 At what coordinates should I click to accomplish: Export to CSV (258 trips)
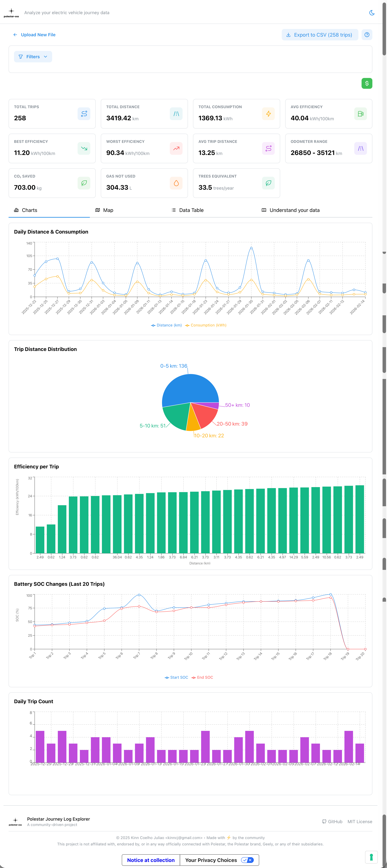click(319, 35)
